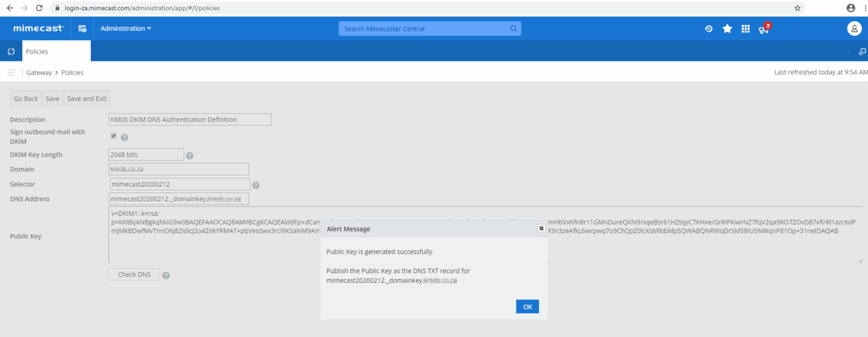Open the apps grid icon
The width and height of the screenshot is (868, 337).
point(745,29)
